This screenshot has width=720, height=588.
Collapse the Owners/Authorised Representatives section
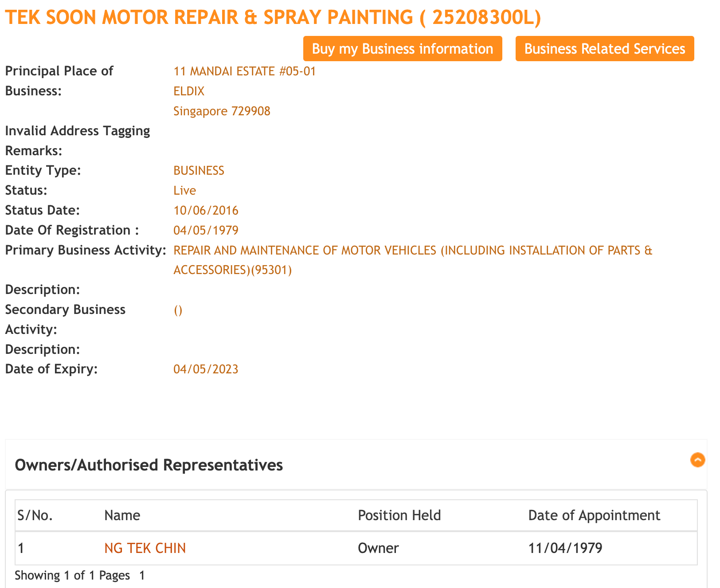[697, 460]
